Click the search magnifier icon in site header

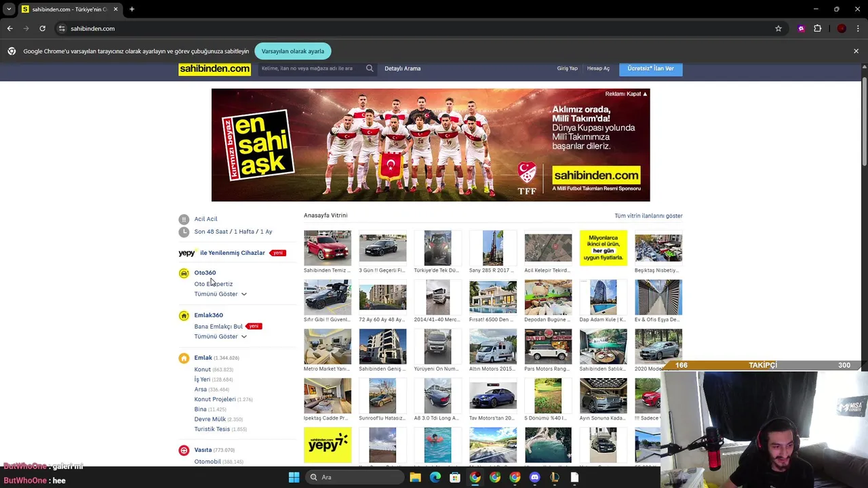click(x=370, y=68)
